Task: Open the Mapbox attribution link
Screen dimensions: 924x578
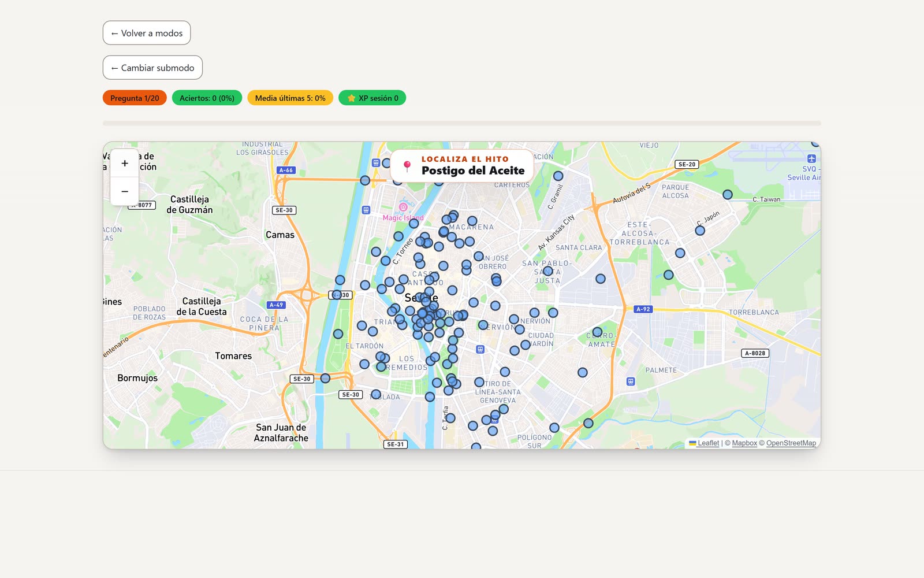Action: pyautogui.click(x=744, y=443)
